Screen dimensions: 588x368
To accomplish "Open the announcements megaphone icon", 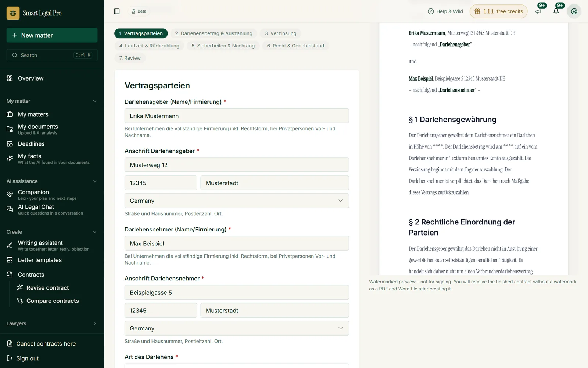I will pyautogui.click(x=538, y=11).
